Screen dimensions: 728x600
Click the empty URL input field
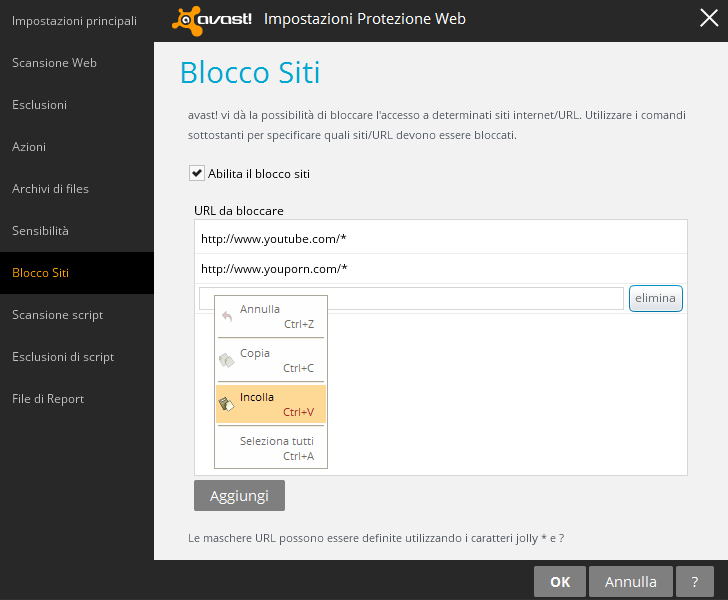point(470,298)
